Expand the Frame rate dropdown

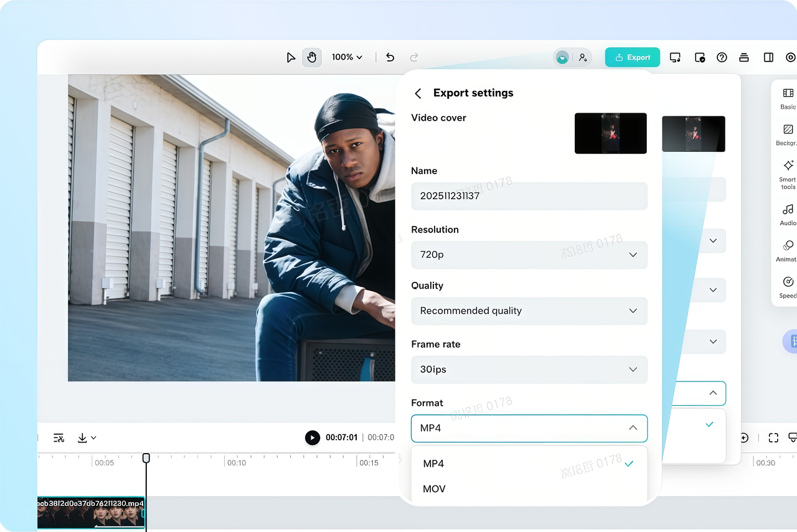point(633,369)
